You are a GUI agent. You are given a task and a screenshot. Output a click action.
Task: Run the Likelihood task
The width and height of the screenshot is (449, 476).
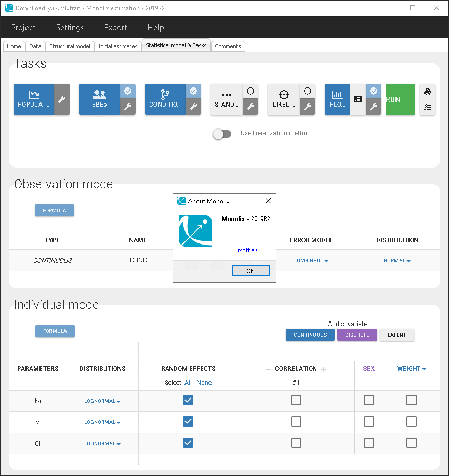coord(283,99)
